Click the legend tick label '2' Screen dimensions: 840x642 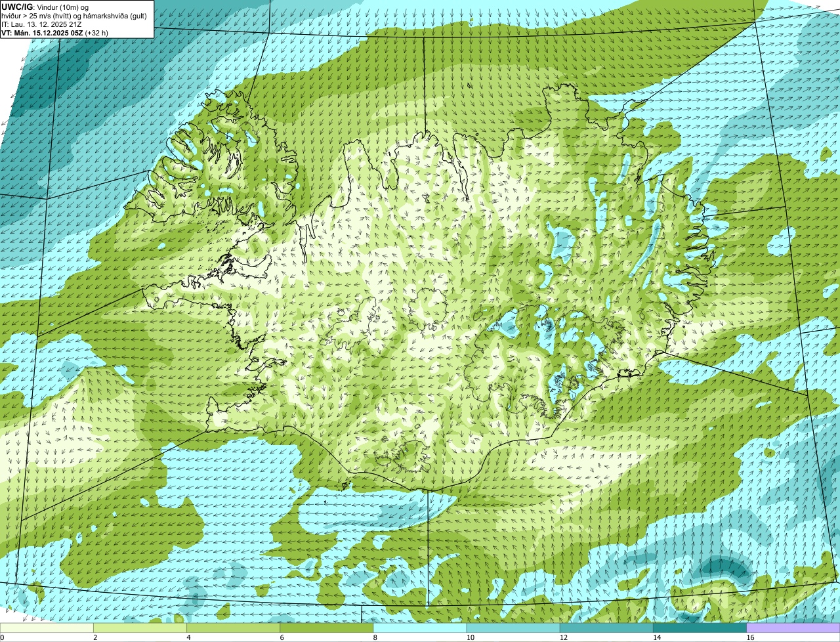click(95, 637)
